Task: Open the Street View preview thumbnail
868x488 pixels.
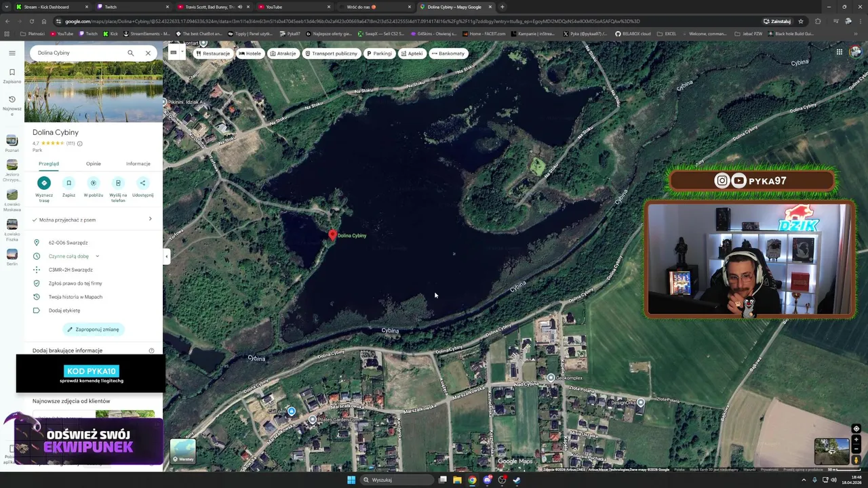Action: click(x=831, y=451)
